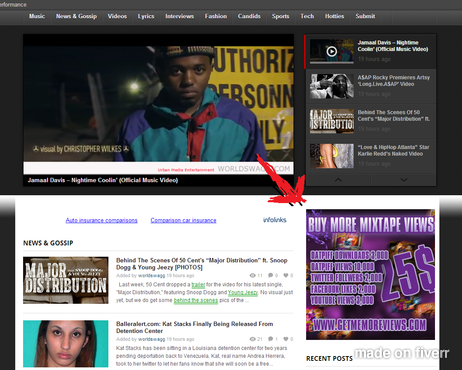Play the Jamaal Davis featured video image
Image resolution: width=462 pixels, height=370 pixels.
coord(158,103)
